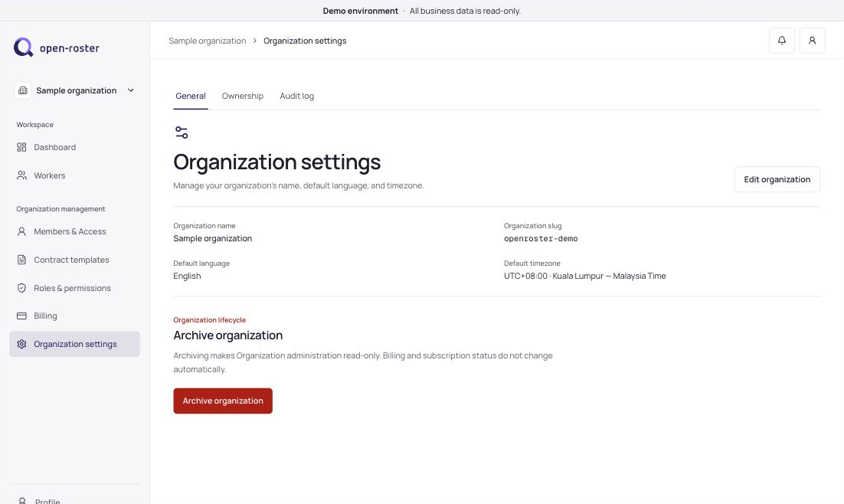844x504 pixels.
Task: Click the UTC+08:00 Kuala Lumpur timezone value
Action: pos(585,276)
